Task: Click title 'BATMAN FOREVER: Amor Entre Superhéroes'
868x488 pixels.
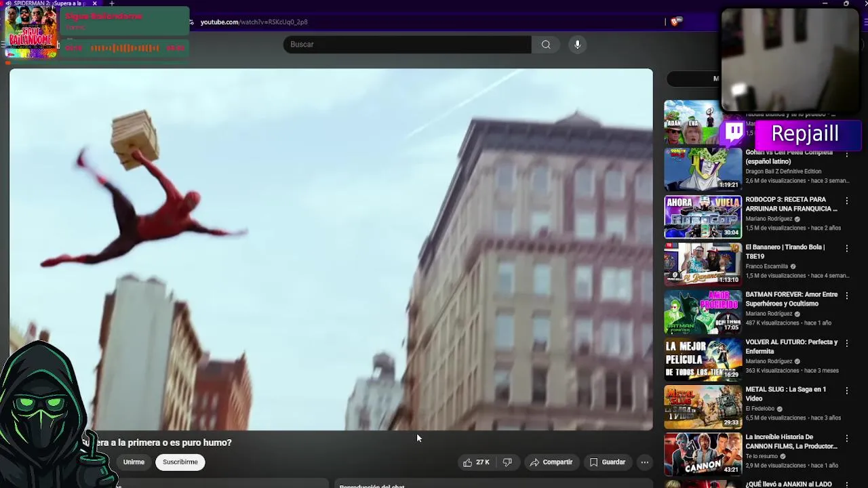Action: 791,299
